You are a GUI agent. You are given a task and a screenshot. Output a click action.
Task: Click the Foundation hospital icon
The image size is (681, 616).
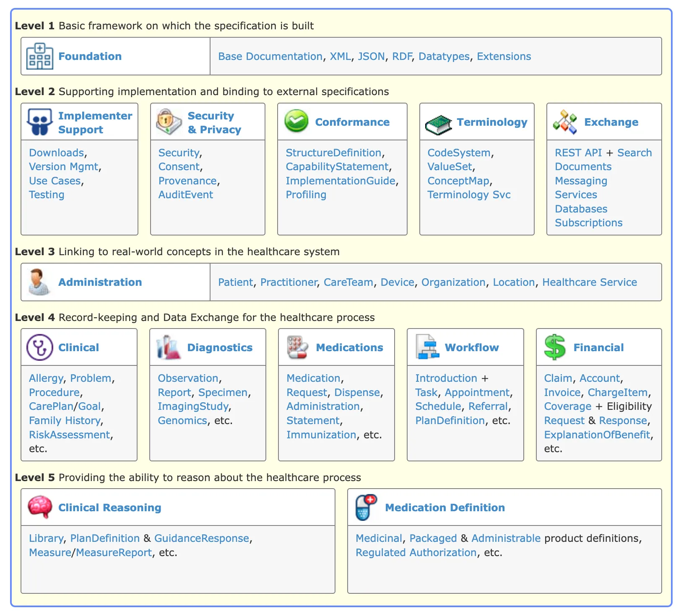(x=39, y=56)
